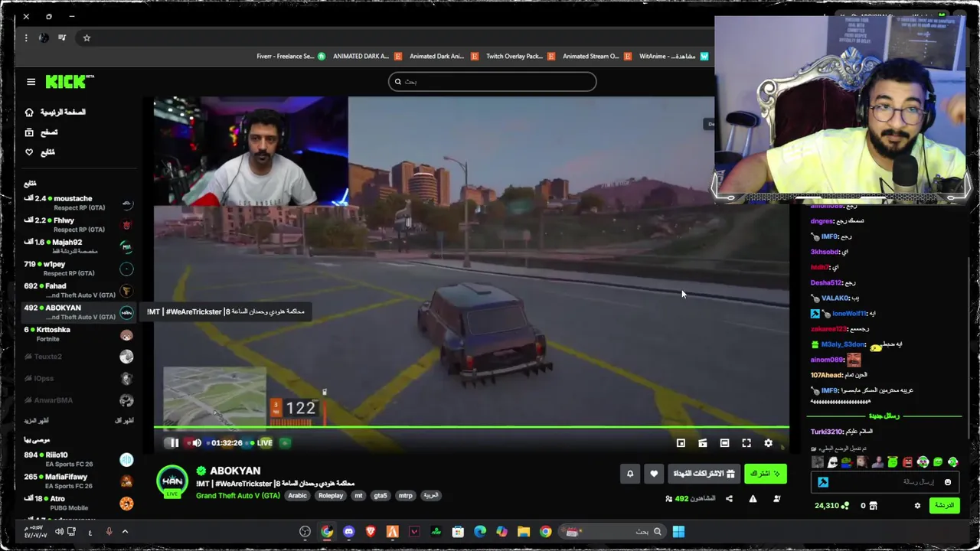This screenshot has width=980, height=551.
Task: Open the emoji picker in chat
Action: point(948,482)
